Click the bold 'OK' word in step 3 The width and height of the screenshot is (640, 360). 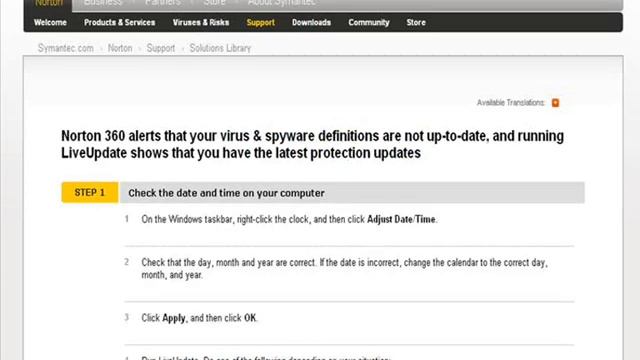[250, 318]
